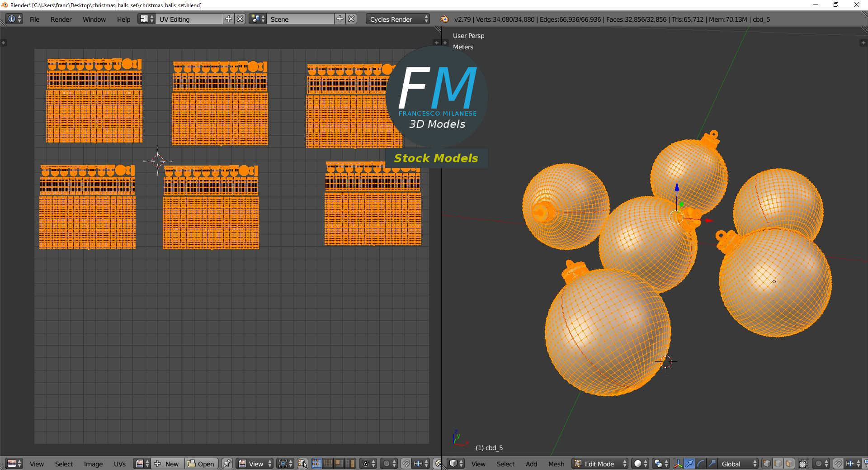Open the 3D viewport View menu

pos(478,464)
